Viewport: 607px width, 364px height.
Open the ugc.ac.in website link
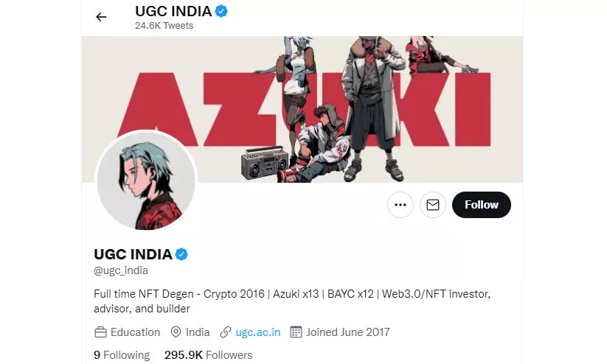[x=258, y=332]
